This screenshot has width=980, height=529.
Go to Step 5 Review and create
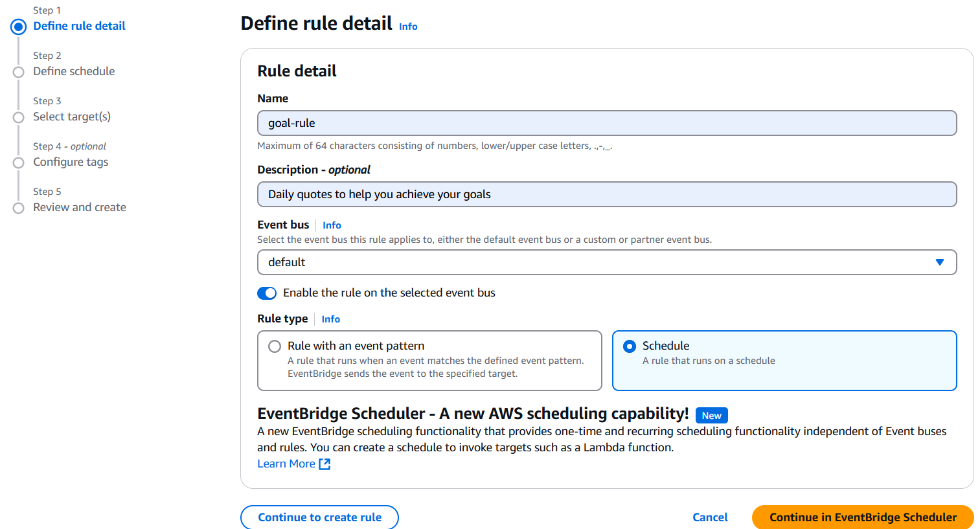pos(80,207)
